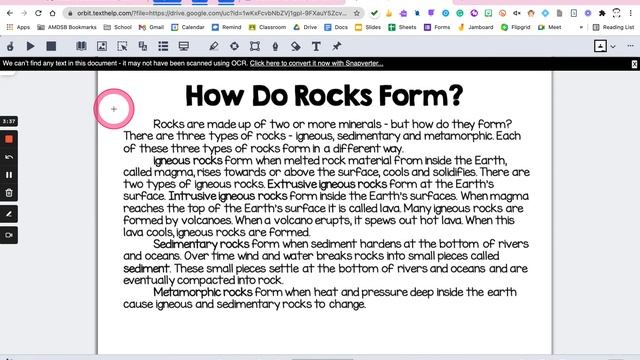
Task: Enable the recorder drawing pen
Action: (9, 214)
